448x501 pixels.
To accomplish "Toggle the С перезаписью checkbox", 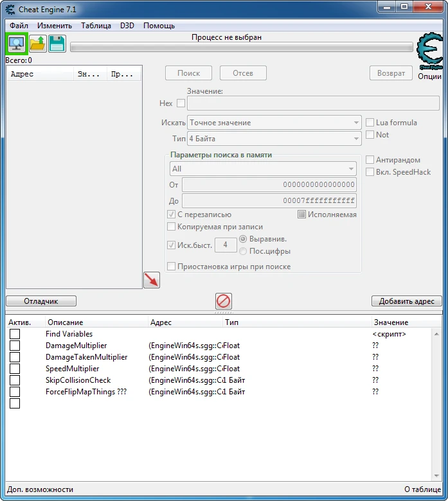I will [x=172, y=214].
